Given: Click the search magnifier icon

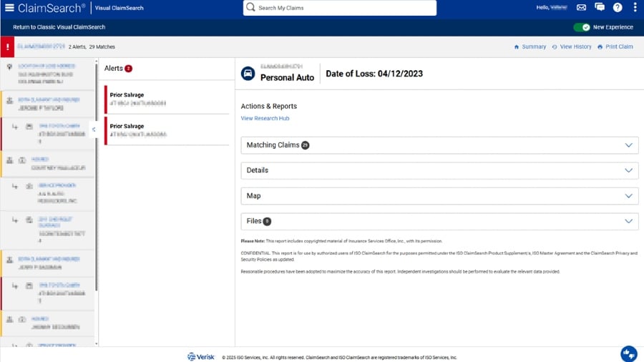Looking at the screenshot, I should click(x=250, y=7).
